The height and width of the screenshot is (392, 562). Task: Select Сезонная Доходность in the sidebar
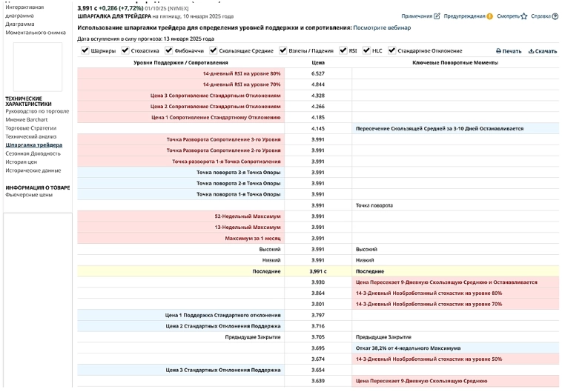(x=33, y=153)
